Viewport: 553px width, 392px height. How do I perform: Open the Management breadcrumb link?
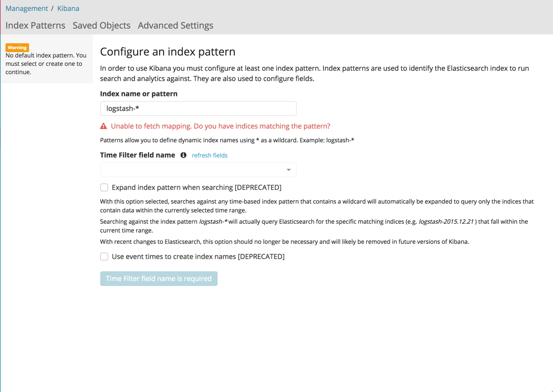coord(27,8)
